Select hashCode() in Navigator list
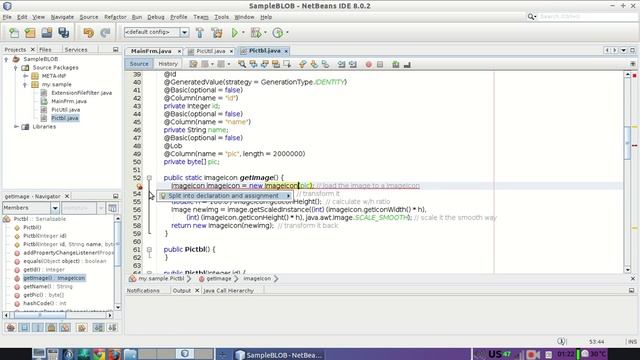 44,303
